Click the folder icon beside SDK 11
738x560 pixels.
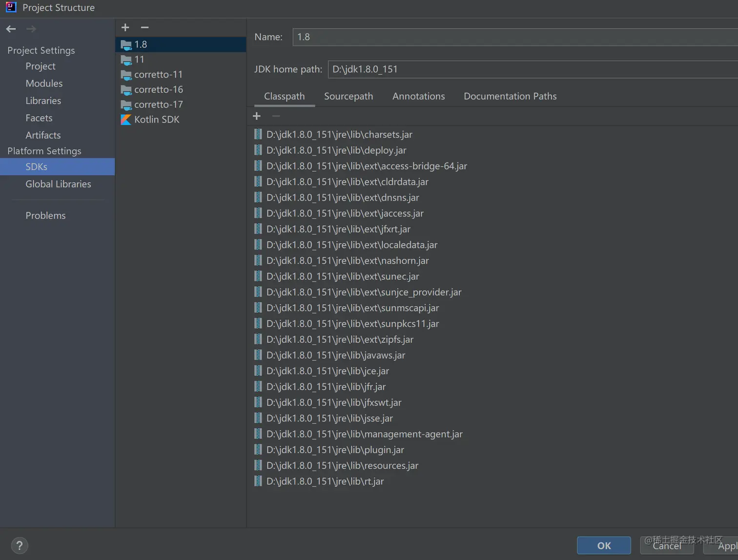point(126,60)
